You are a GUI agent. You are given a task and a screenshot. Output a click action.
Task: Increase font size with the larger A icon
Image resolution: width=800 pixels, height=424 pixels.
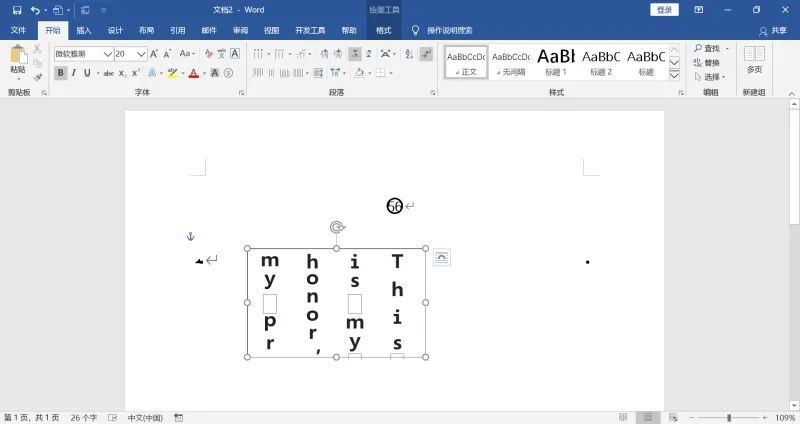pos(154,54)
